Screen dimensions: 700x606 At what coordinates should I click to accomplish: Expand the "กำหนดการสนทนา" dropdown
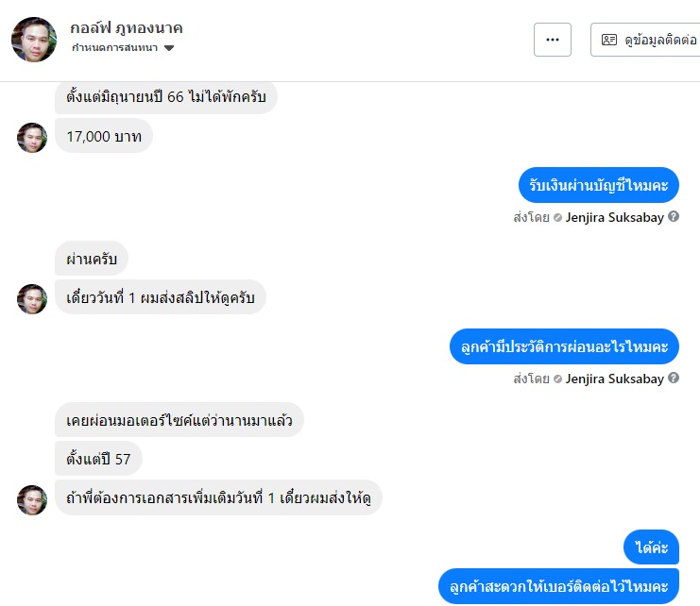click(123, 48)
